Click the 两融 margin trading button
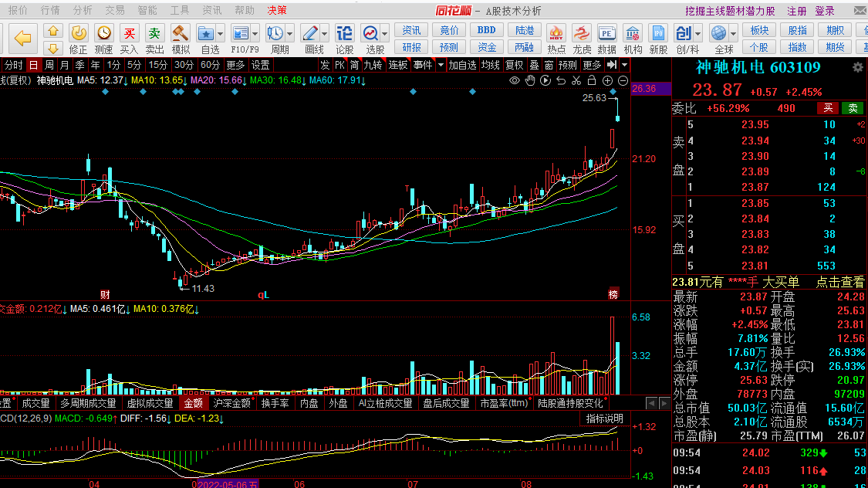 [524, 48]
